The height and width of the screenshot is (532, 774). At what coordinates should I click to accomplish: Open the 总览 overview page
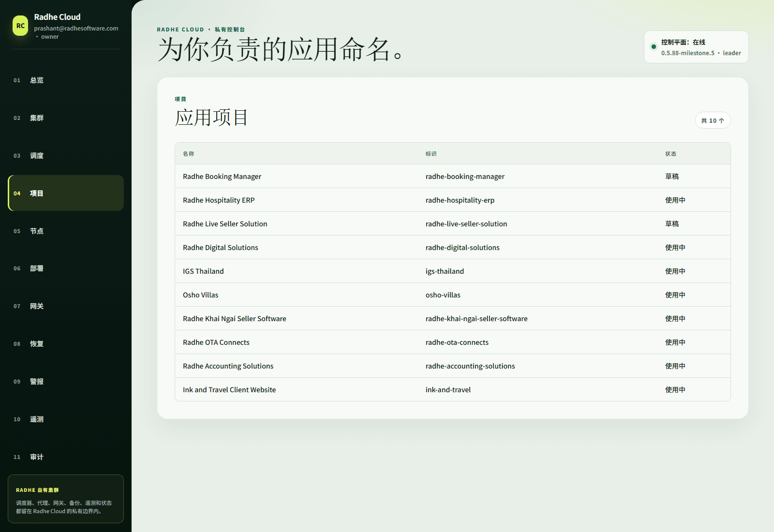pos(66,80)
